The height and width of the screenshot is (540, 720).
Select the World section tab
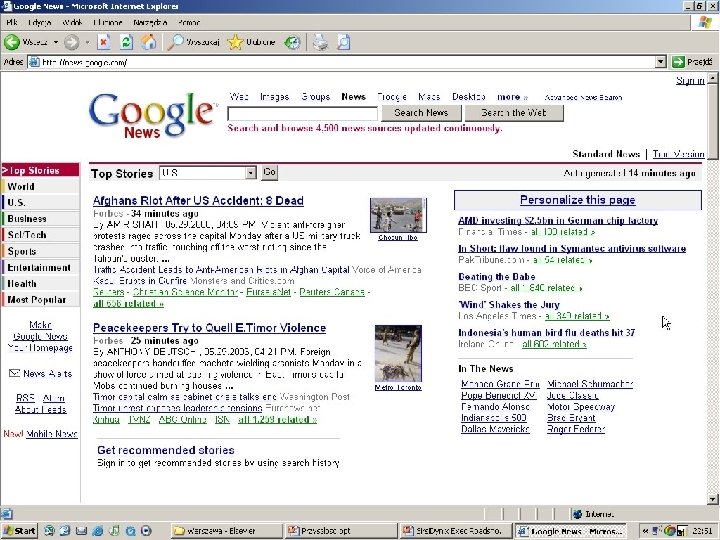(40, 186)
